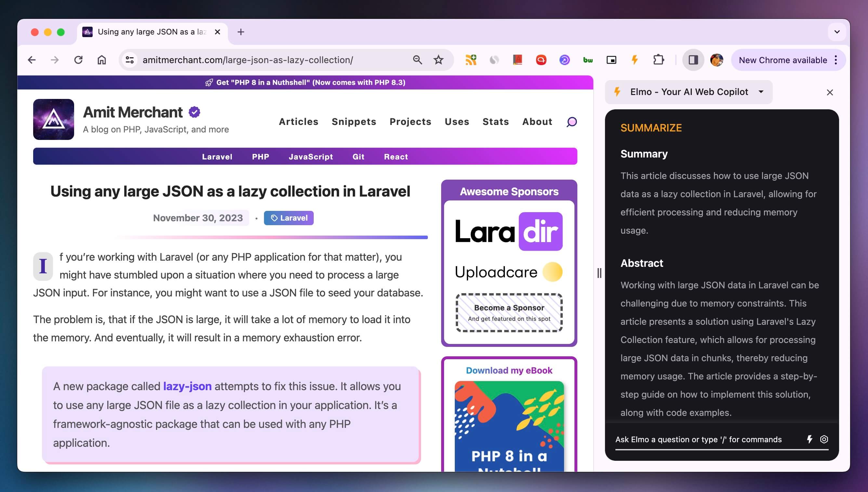Viewport: 868px width, 492px height.
Task: Open the Snippets navigation item
Action: point(354,122)
